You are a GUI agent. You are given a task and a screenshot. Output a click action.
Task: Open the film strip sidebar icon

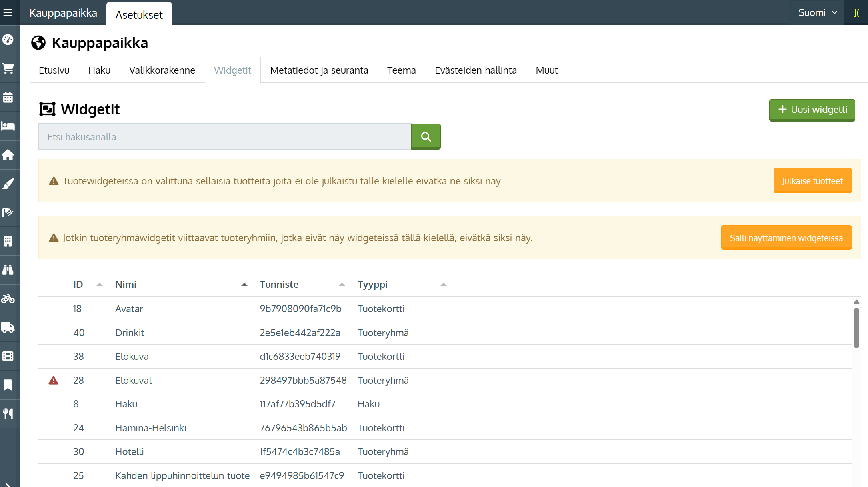tap(8, 356)
